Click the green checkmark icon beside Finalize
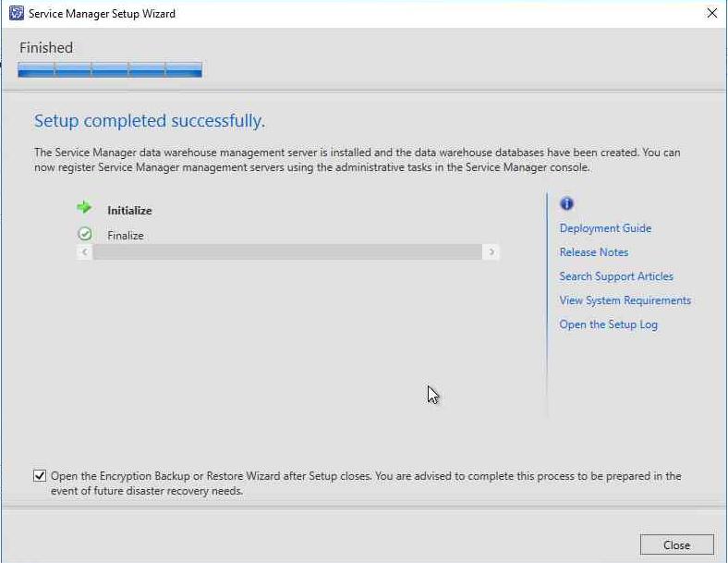 tap(85, 234)
